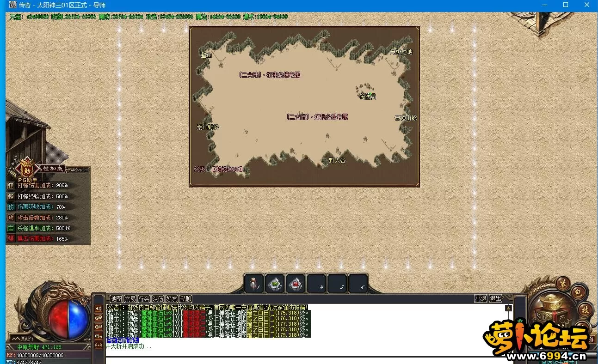Toggle the broadcast signal chat icon

(99, 345)
